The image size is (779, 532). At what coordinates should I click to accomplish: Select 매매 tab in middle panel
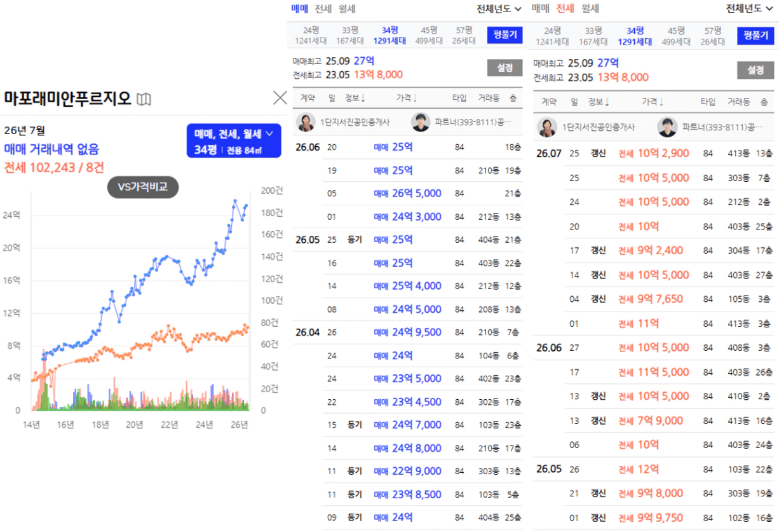tap(299, 9)
